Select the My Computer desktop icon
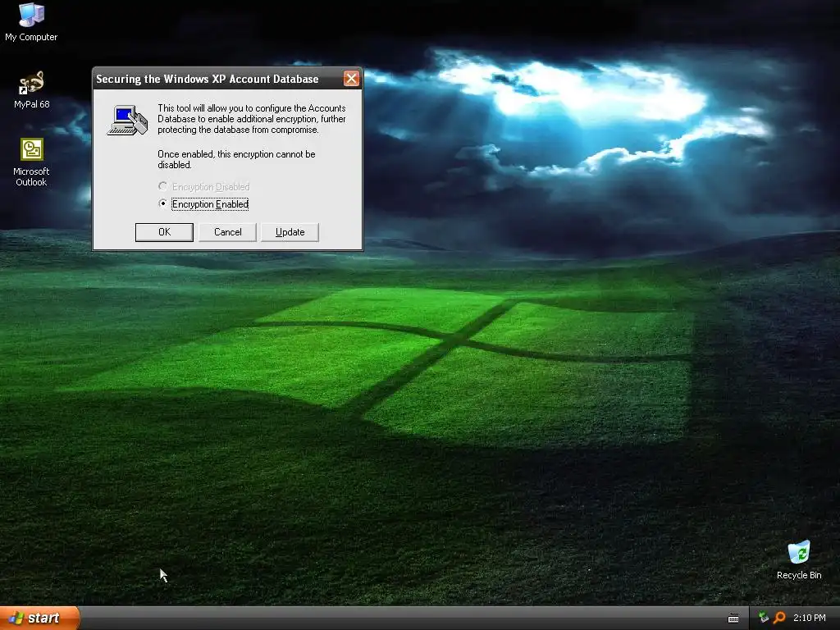 tap(31, 21)
